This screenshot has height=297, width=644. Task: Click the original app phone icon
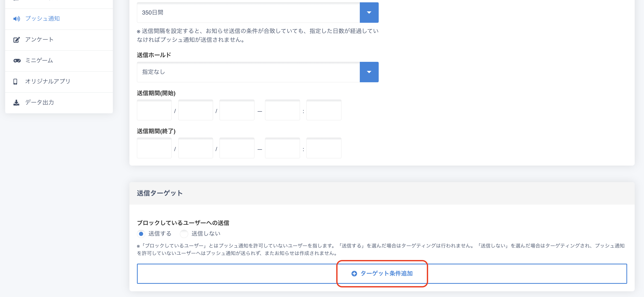(16, 82)
